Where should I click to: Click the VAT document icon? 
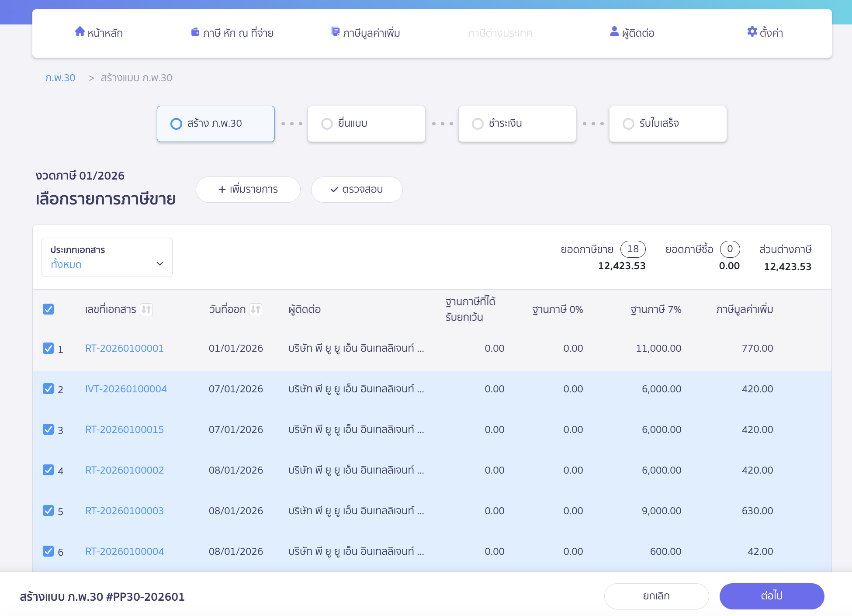pos(335,31)
